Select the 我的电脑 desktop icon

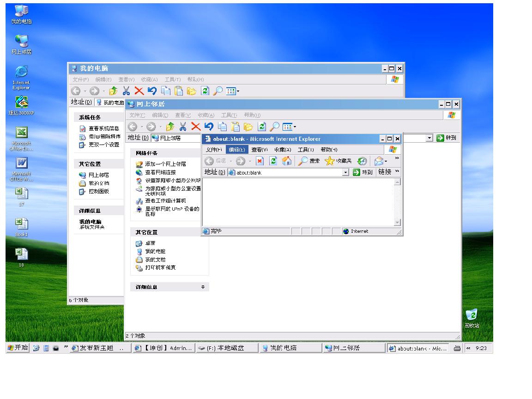pyautogui.click(x=21, y=14)
